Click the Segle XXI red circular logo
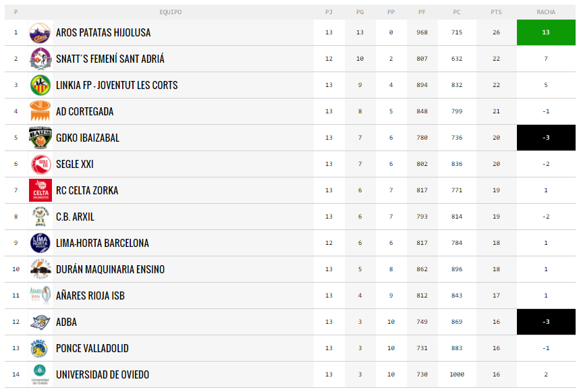 (x=40, y=164)
